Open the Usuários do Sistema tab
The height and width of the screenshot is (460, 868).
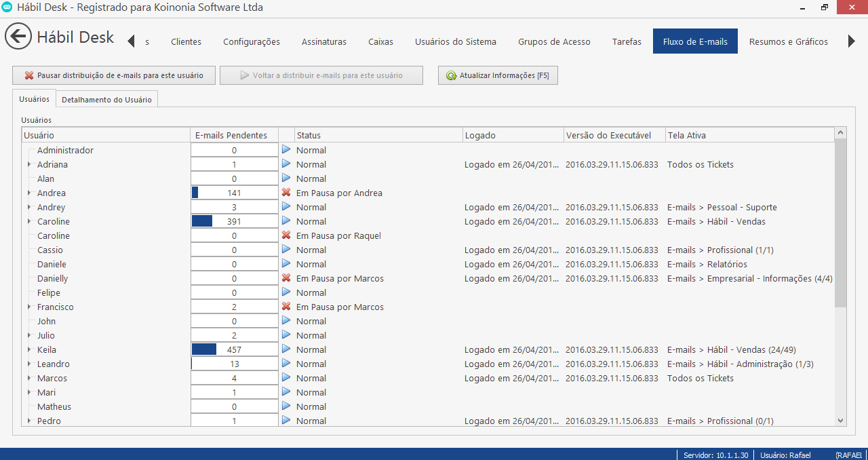(x=455, y=41)
